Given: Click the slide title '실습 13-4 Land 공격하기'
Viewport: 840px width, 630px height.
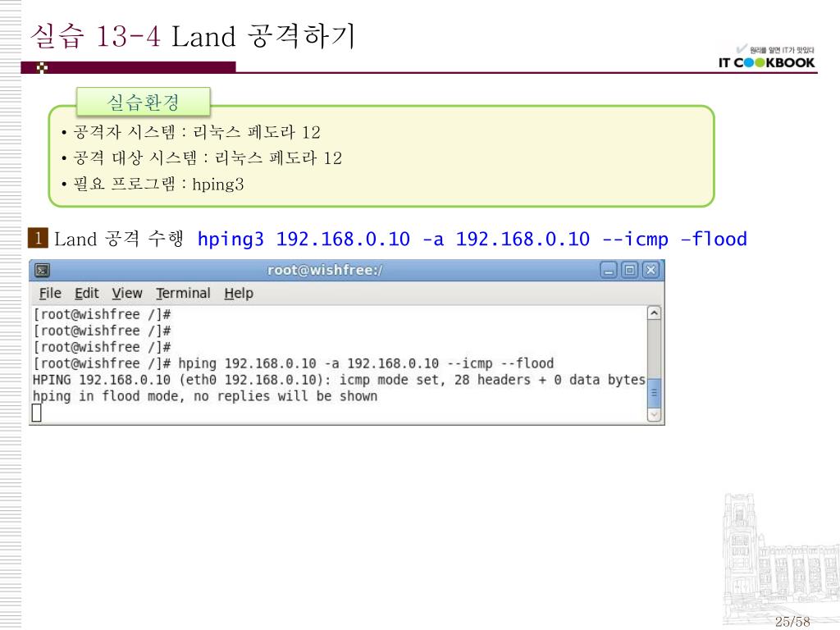Looking at the screenshot, I should pyautogui.click(x=192, y=36).
